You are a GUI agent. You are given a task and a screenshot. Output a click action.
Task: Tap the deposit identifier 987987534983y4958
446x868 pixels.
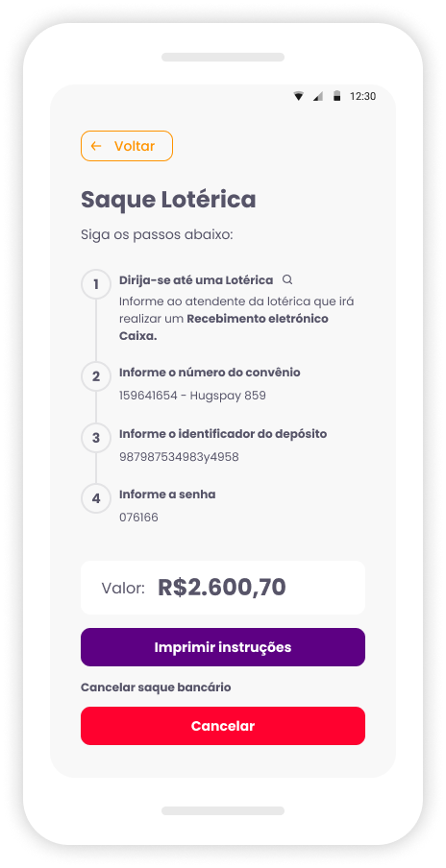[x=179, y=457]
